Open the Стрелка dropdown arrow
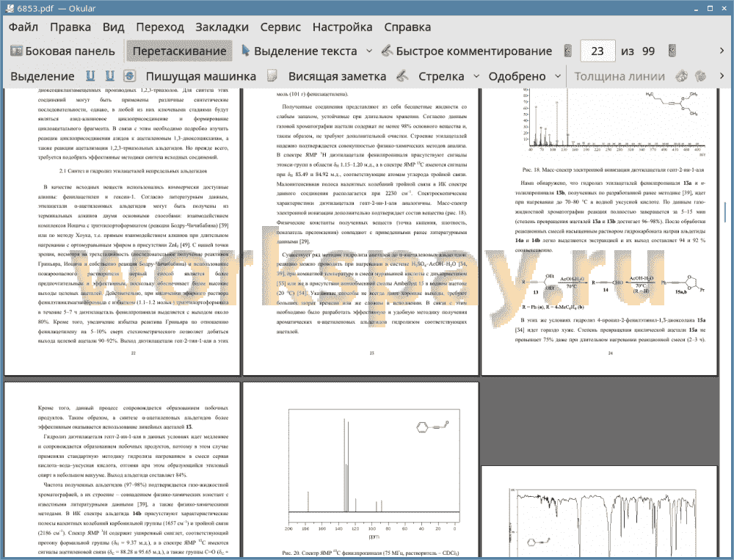 tap(476, 76)
